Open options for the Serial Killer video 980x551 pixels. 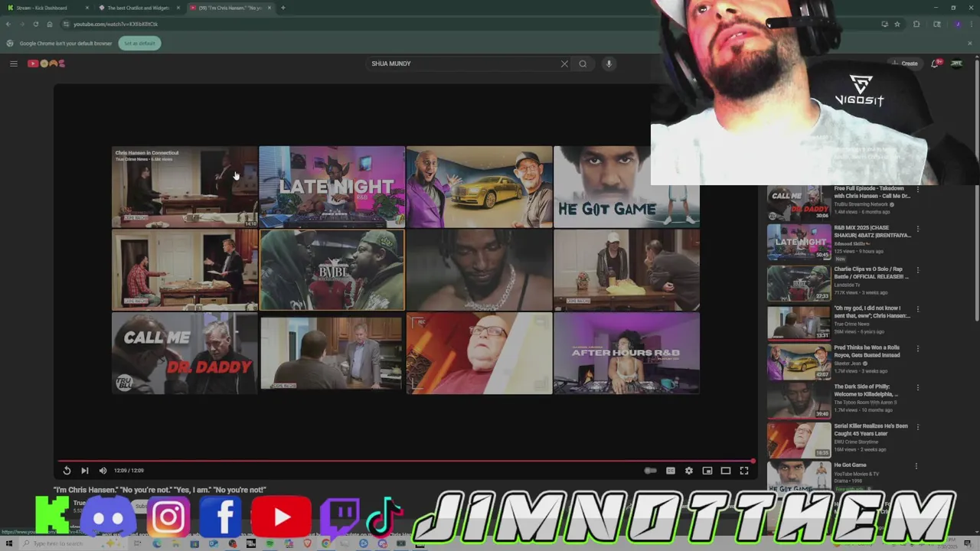coord(917,426)
